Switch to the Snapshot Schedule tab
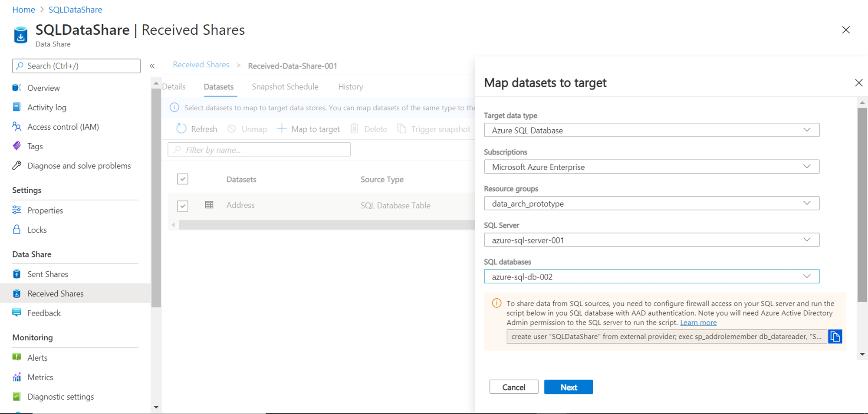The image size is (868, 414). [x=285, y=87]
